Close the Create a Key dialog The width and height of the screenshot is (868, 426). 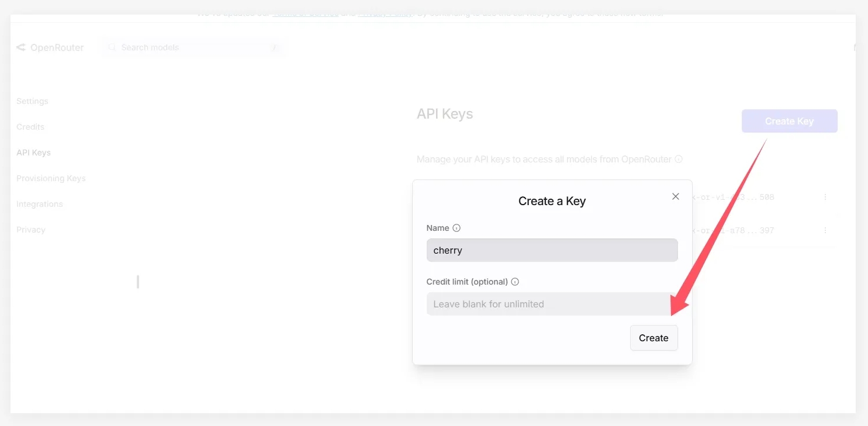pos(675,196)
